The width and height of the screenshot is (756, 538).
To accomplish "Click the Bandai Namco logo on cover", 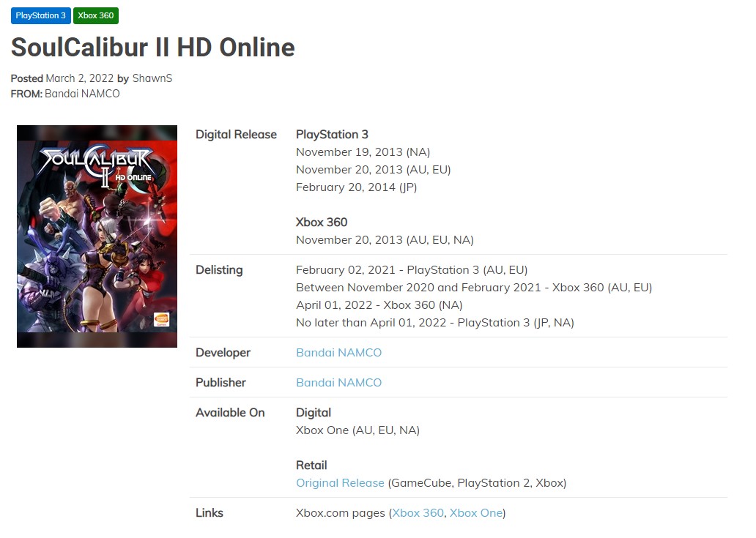I will pos(161,319).
